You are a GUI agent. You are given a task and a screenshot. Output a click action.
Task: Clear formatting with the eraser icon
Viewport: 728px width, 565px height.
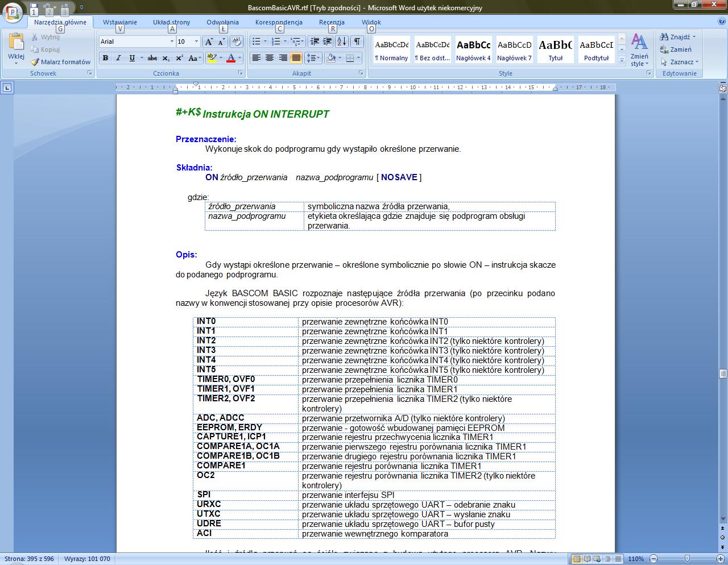(x=237, y=41)
